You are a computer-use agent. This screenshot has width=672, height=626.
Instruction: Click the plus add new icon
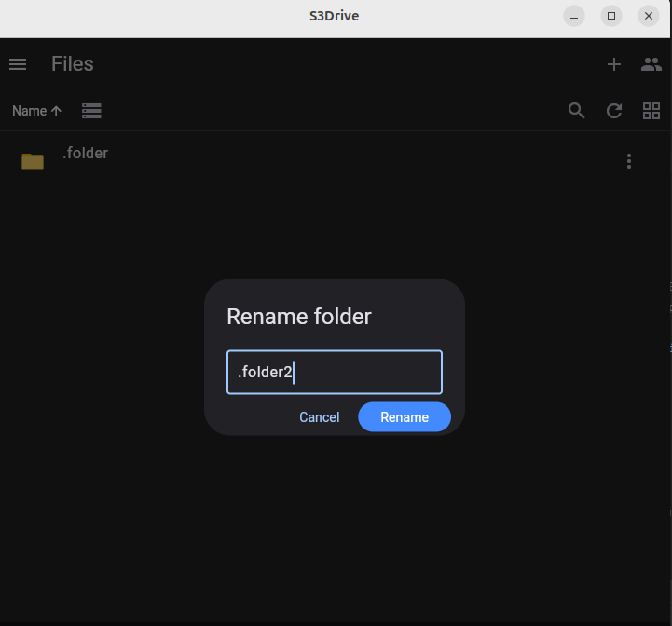click(x=613, y=64)
